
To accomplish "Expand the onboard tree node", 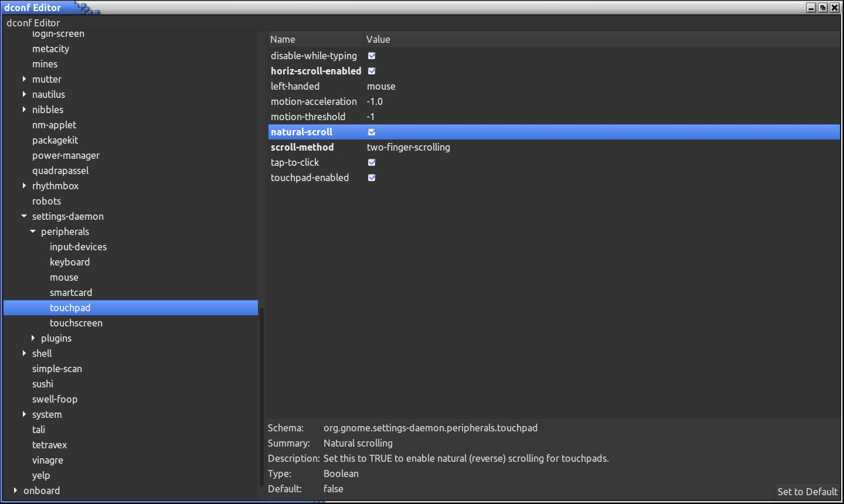I will click(15, 491).
